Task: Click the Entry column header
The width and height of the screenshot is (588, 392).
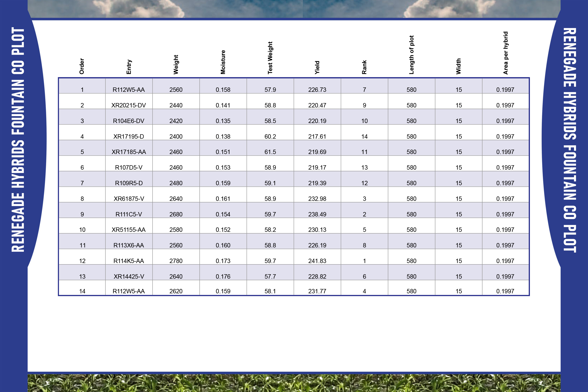Action: click(129, 67)
